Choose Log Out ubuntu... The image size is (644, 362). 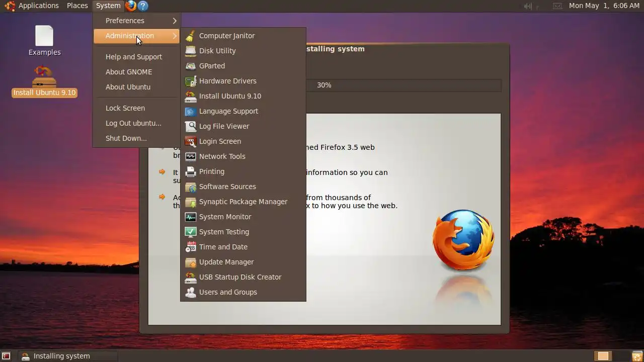(136, 123)
